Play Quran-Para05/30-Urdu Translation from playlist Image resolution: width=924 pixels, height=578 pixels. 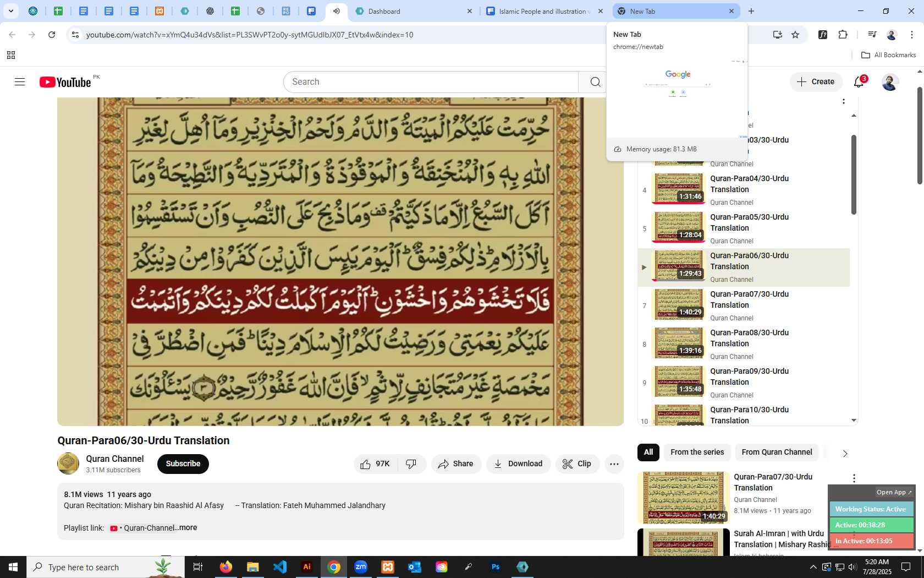pos(744,229)
